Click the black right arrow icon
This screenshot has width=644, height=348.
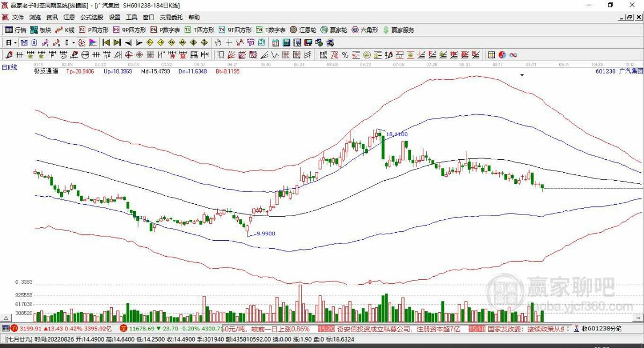140,42
